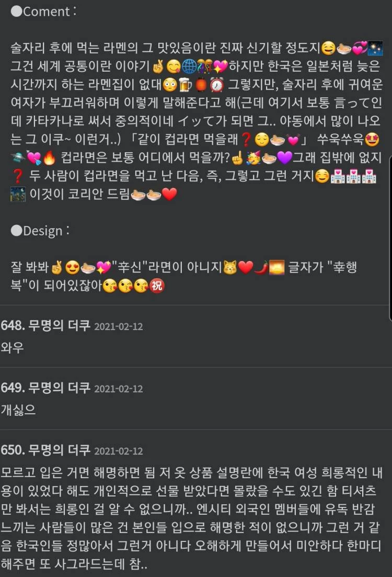The image size is (392, 577).
Task: Open comment 650 author 무명의 더쿠
Action: (59, 450)
